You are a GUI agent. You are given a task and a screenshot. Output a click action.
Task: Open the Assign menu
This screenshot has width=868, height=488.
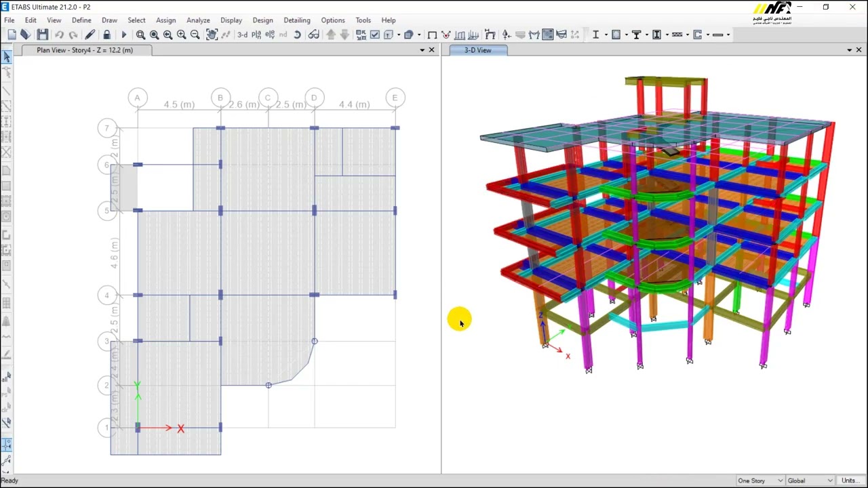(x=165, y=20)
